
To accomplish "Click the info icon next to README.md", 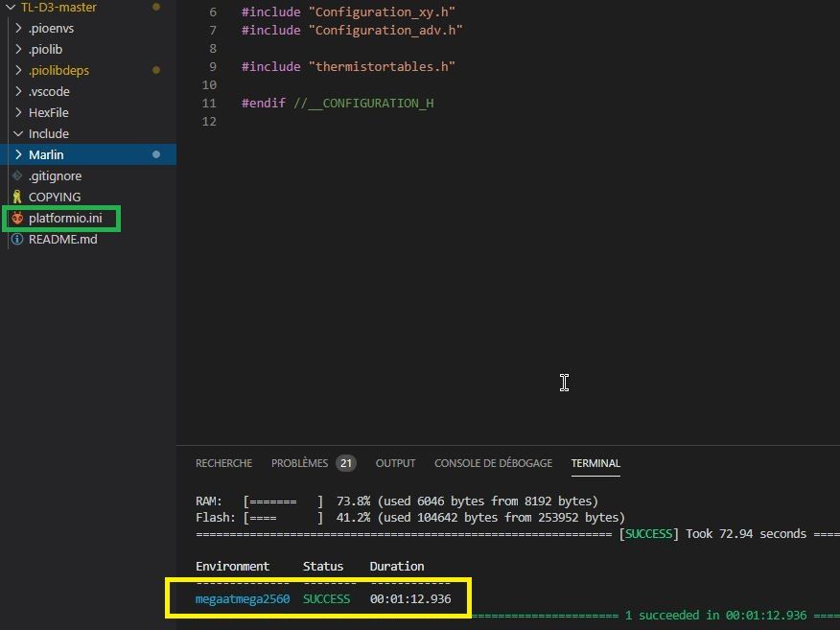I will pyautogui.click(x=17, y=239).
